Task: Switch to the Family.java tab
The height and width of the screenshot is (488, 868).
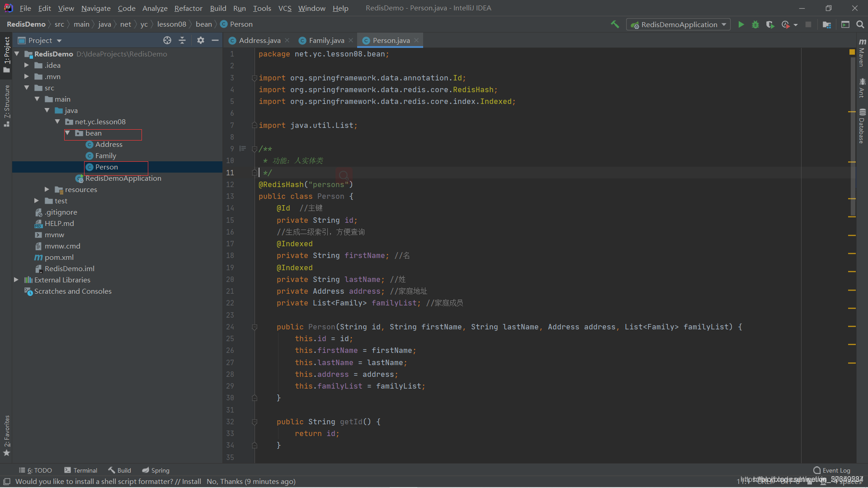Action: [326, 40]
